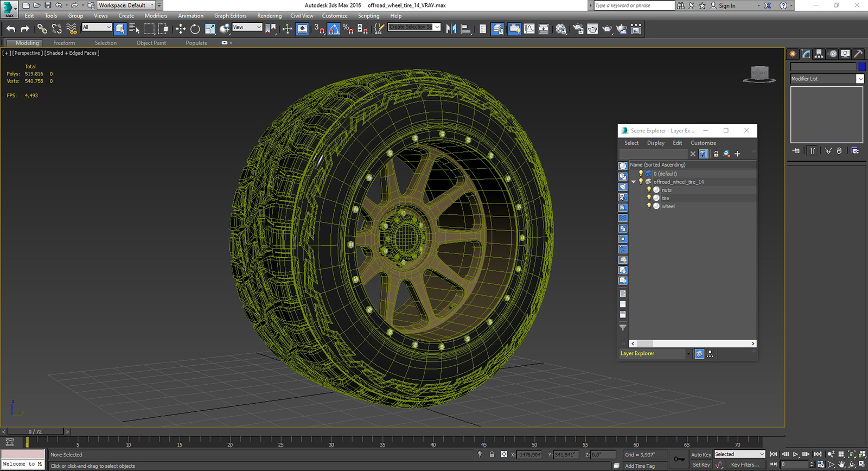The height and width of the screenshot is (471, 868).
Task: Open the Rendering menu
Action: pyautogui.click(x=269, y=16)
